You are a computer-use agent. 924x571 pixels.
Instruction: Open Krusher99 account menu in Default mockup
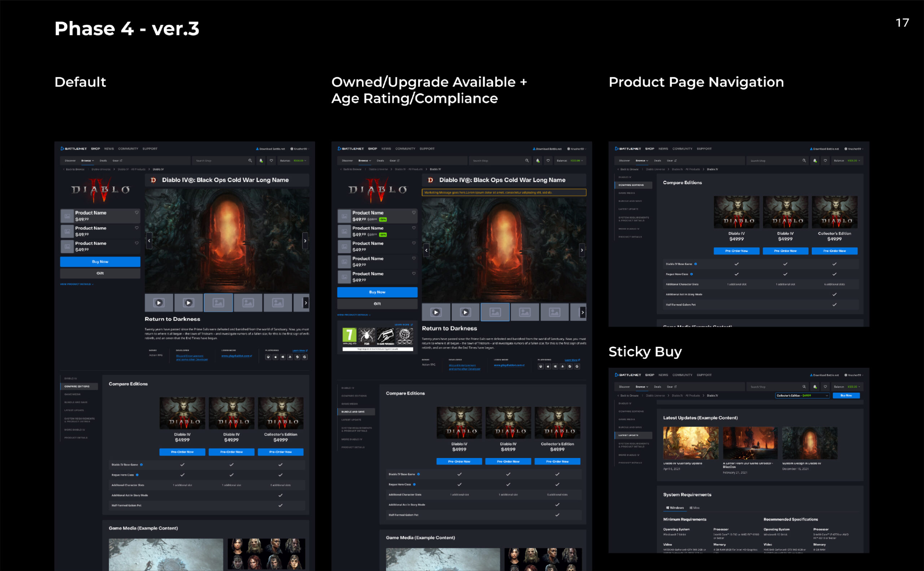(x=300, y=149)
